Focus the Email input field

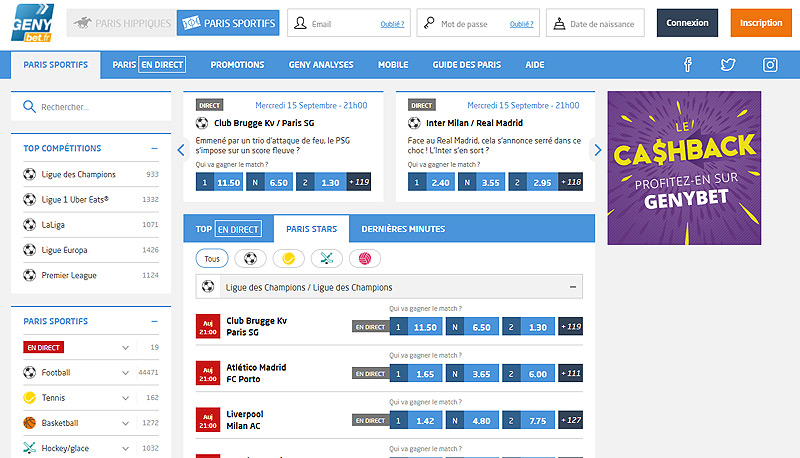(349, 23)
